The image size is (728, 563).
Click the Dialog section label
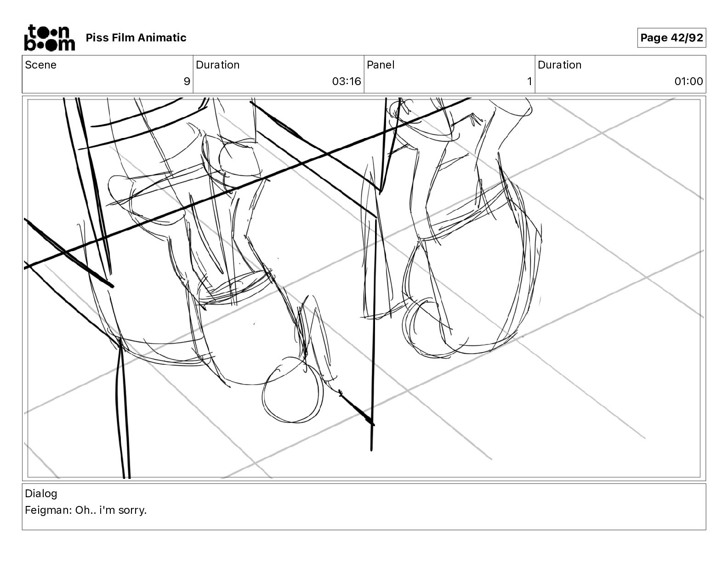click(x=41, y=494)
